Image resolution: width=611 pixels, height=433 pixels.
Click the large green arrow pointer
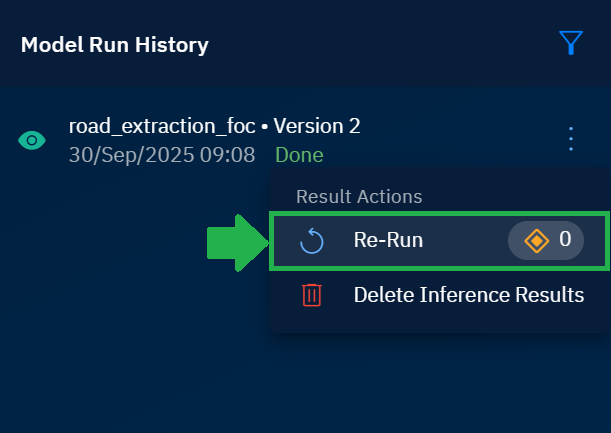235,242
